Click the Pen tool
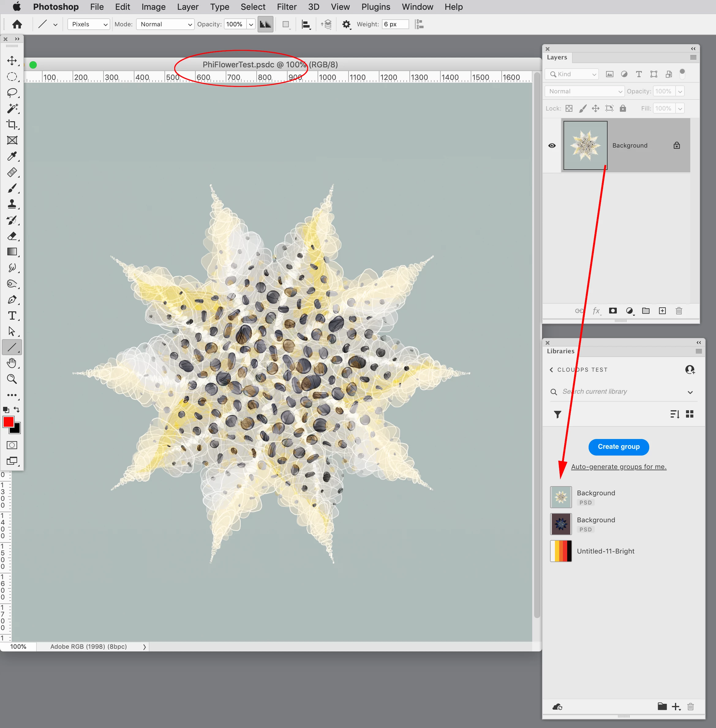This screenshot has height=728, width=716. (x=12, y=300)
